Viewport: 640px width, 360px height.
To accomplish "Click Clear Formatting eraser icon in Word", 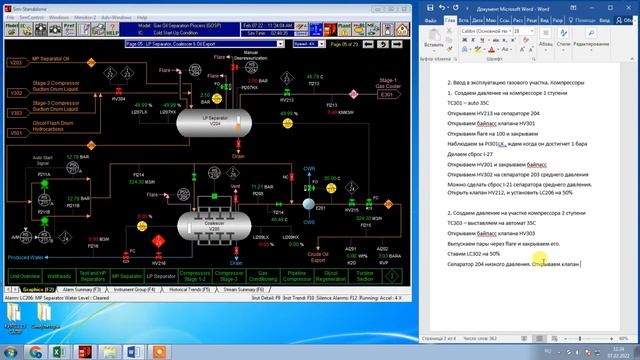I will click(526, 40).
